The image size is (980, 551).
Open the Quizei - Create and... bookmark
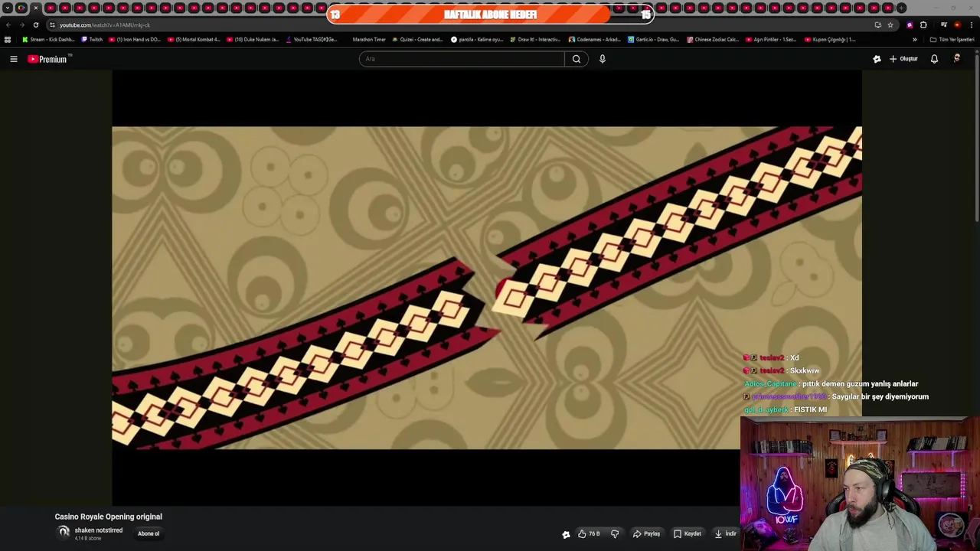[417, 39]
